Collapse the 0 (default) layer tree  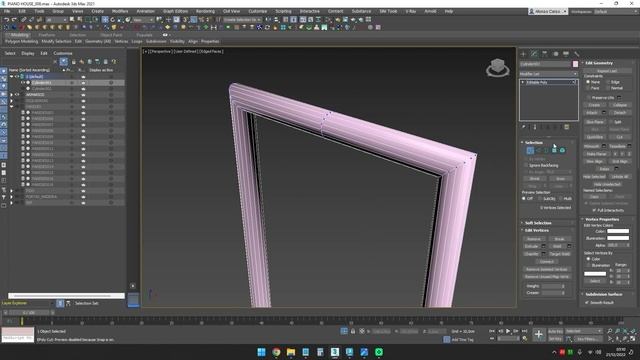coord(12,76)
